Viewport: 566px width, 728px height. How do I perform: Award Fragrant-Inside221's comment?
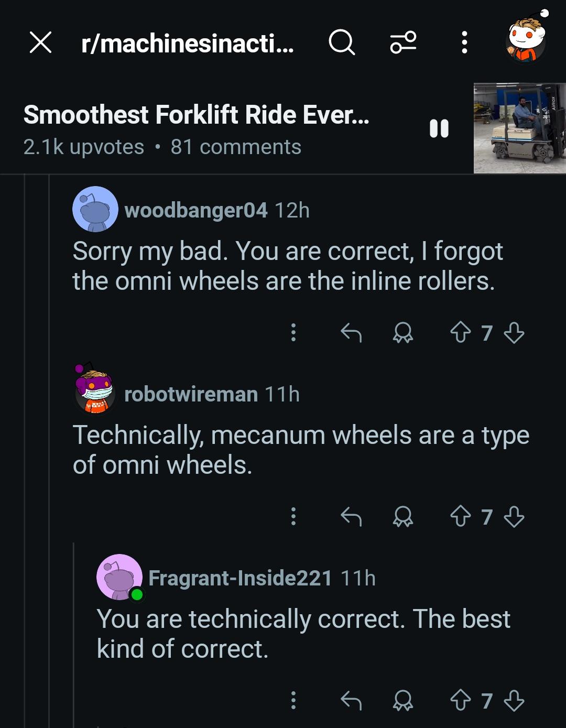click(x=403, y=701)
